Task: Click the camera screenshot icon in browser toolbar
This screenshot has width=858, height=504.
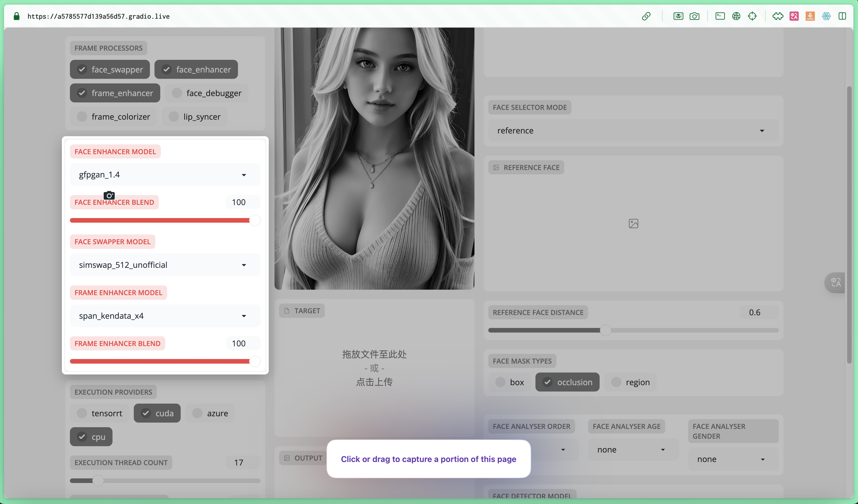Action: pyautogui.click(x=695, y=16)
